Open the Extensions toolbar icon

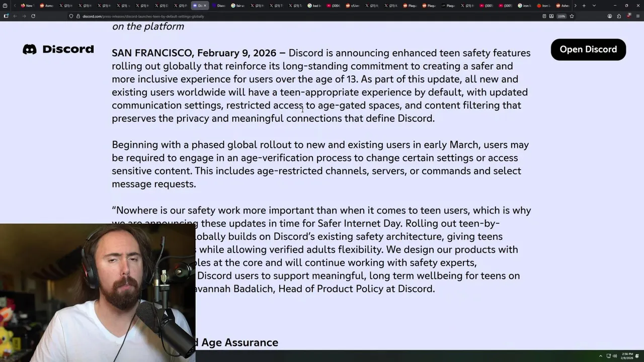click(619, 16)
